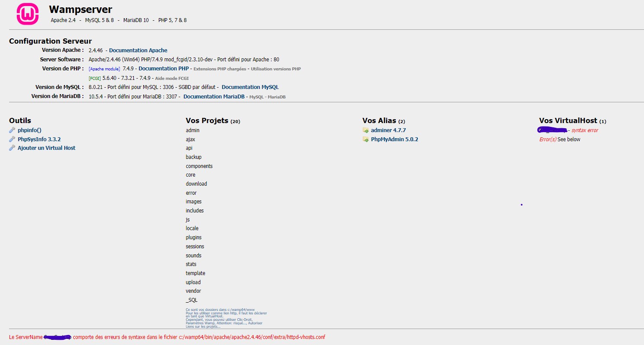Image resolution: width=644 pixels, height=345 pixels.
Task: Open PhpSysInfo 3.3.2 link
Action: pos(39,139)
